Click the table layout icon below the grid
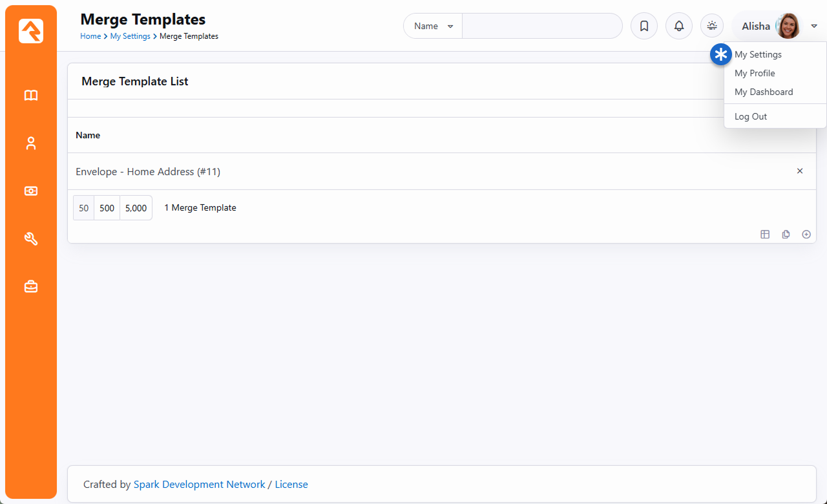Image resolution: width=827 pixels, height=504 pixels. pyautogui.click(x=765, y=235)
